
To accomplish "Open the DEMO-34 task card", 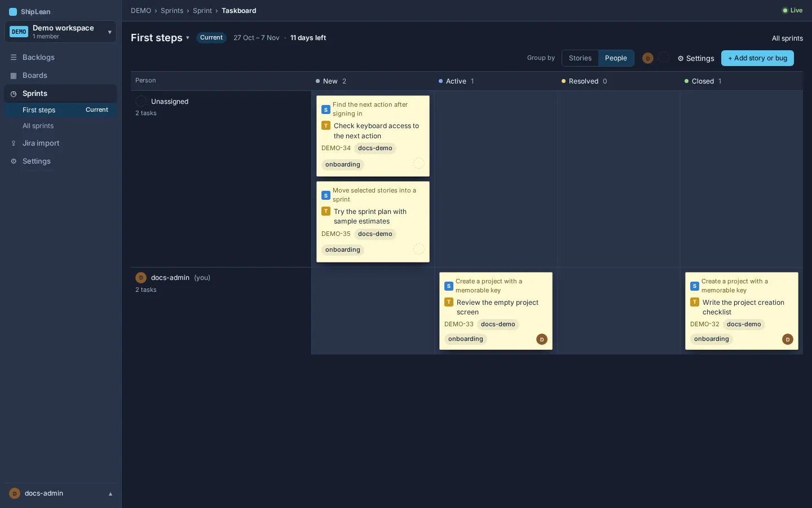I will pyautogui.click(x=373, y=136).
